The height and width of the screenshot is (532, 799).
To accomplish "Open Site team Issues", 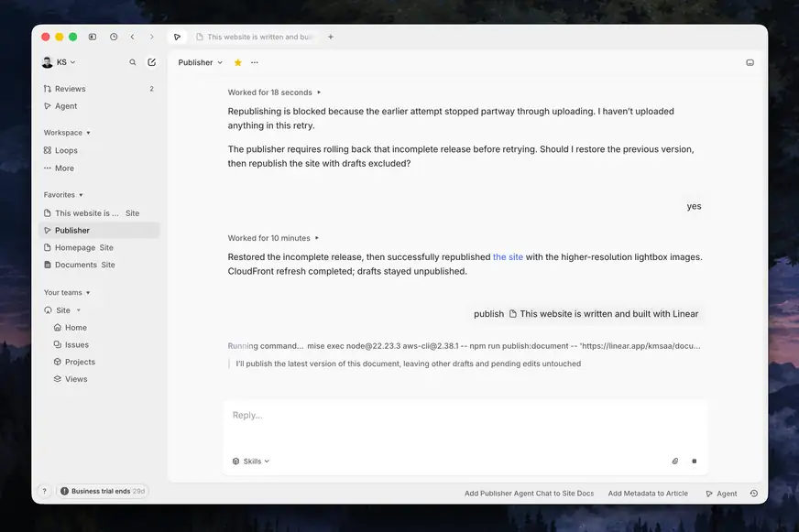I will (x=99, y=344).
